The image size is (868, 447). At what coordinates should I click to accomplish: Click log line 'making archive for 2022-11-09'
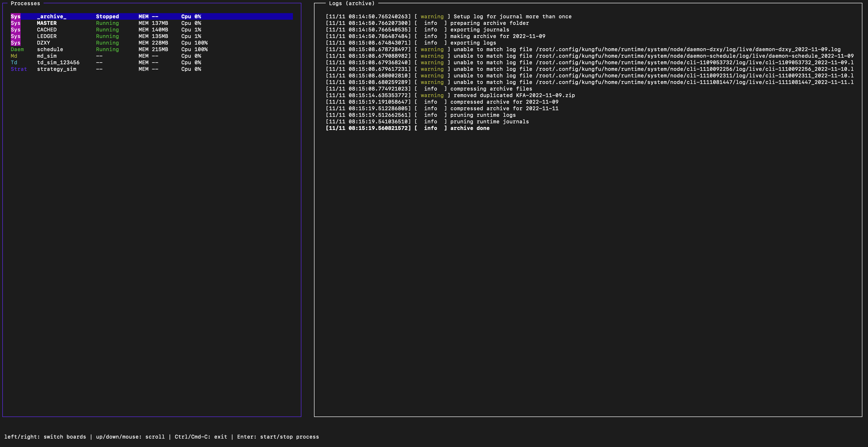click(x=435, y=36)
